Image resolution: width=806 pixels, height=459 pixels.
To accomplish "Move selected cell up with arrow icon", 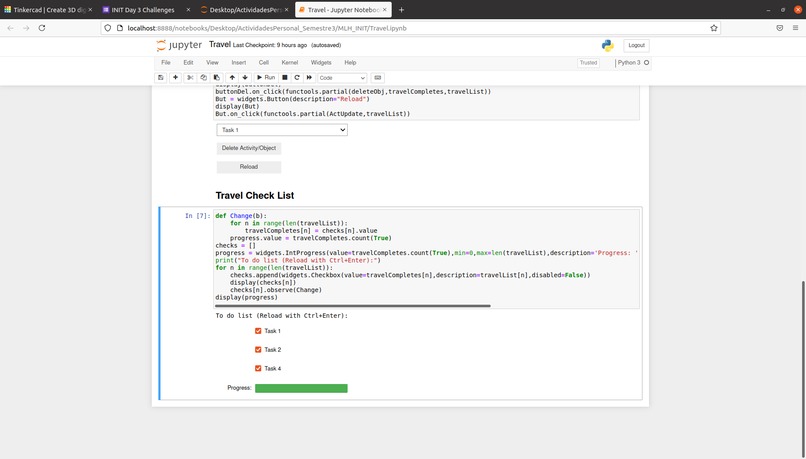I will pos(232,78).
